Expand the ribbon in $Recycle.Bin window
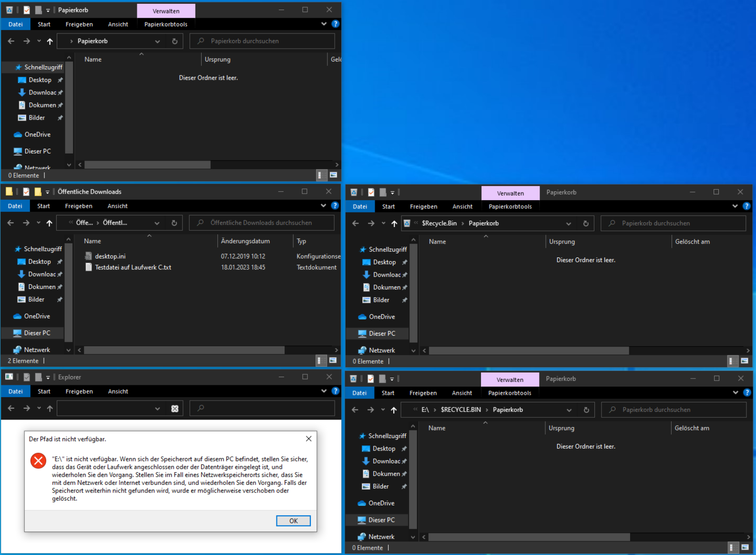This screenshot has width=756, height=555. click(x=735, y=206)
